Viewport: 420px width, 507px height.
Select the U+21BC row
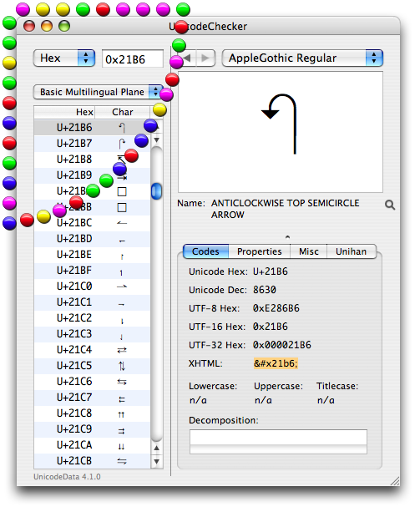tap(92, 223)
